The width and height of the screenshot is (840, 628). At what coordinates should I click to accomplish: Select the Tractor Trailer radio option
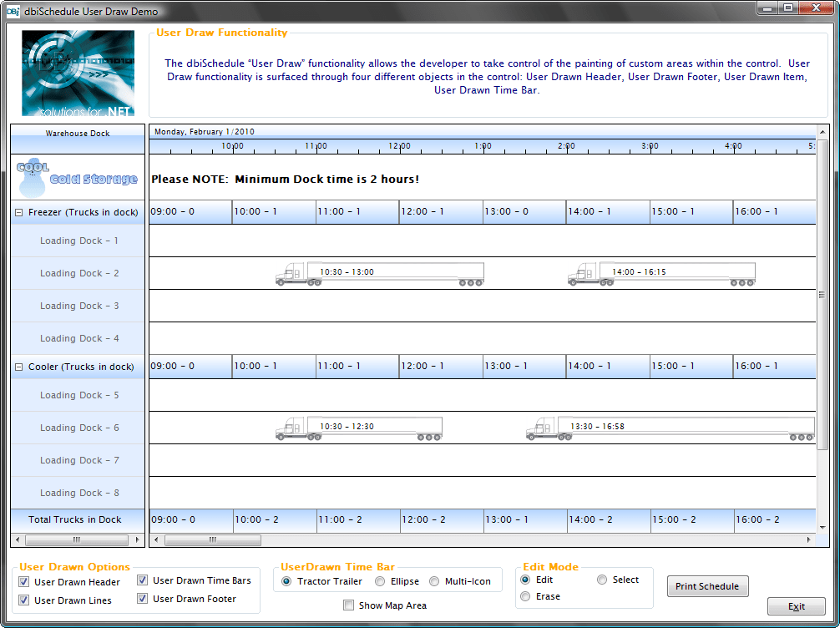(286, 581)
